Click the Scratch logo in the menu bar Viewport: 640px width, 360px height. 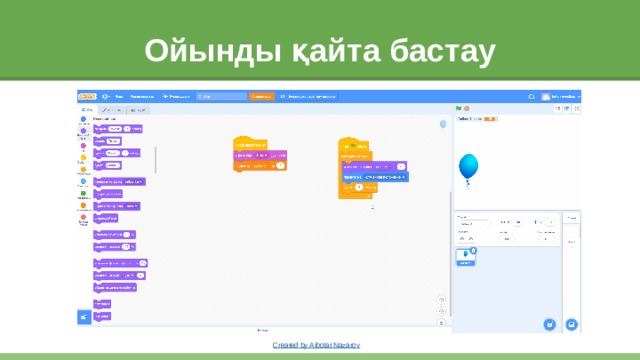pos(87,96)
